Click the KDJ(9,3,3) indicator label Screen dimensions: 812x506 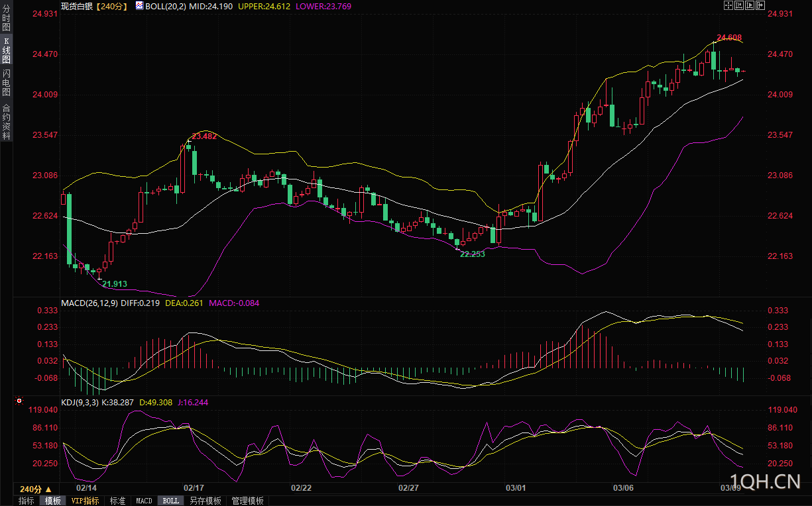[80, 402]
